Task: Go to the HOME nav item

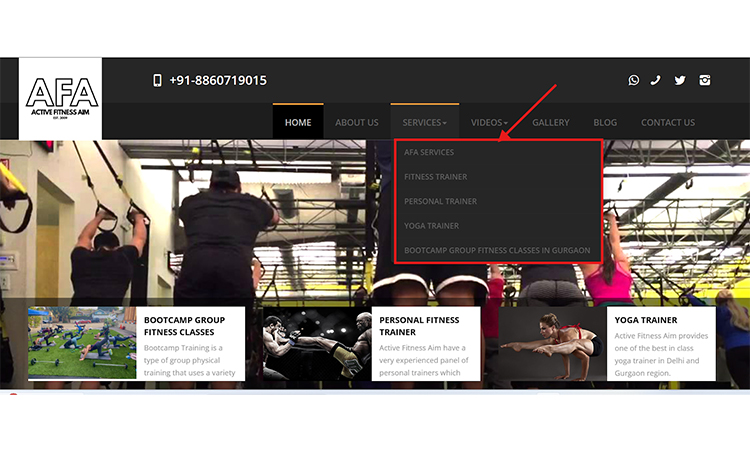Action: point(298,122)
